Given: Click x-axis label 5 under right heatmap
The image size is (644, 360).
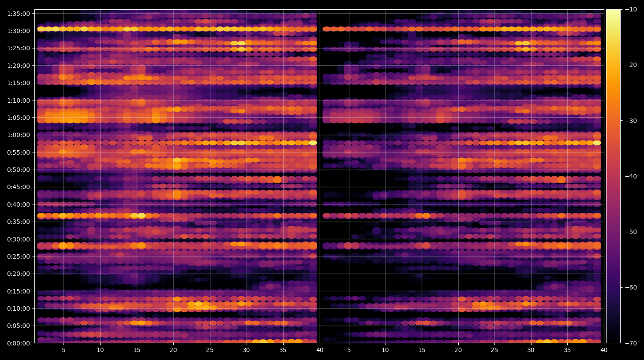Looking at the screenshot, I should point(349,350).
